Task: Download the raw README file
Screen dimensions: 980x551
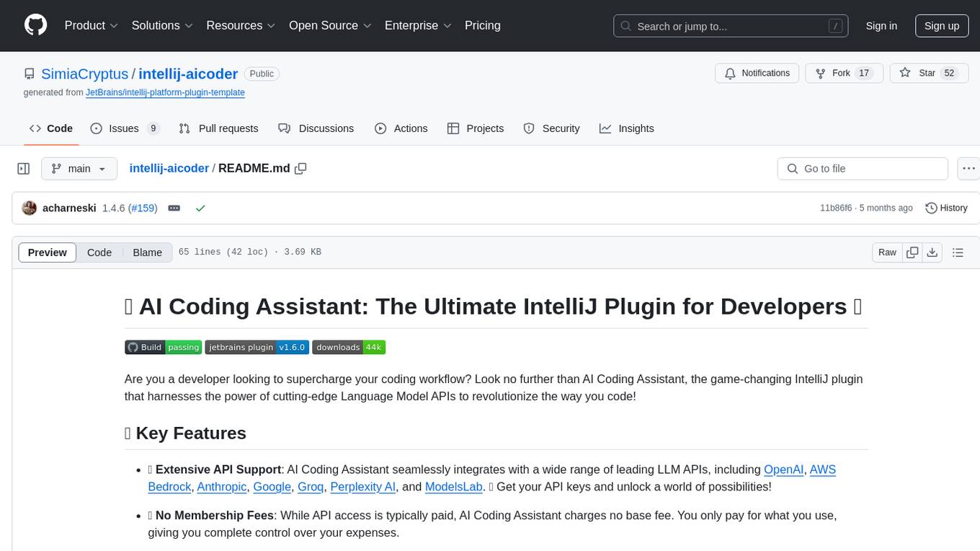Action: pos(932,252)
